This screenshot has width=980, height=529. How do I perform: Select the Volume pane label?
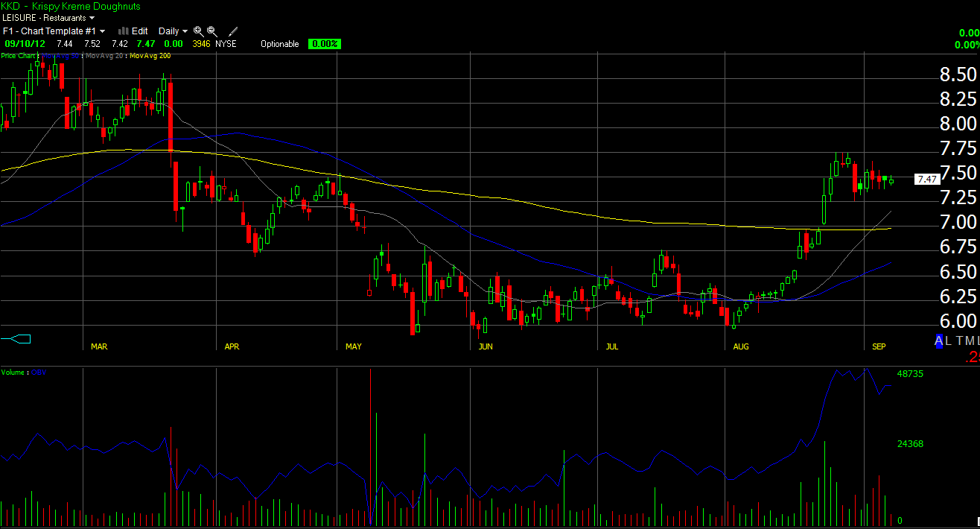pos(13,372)
